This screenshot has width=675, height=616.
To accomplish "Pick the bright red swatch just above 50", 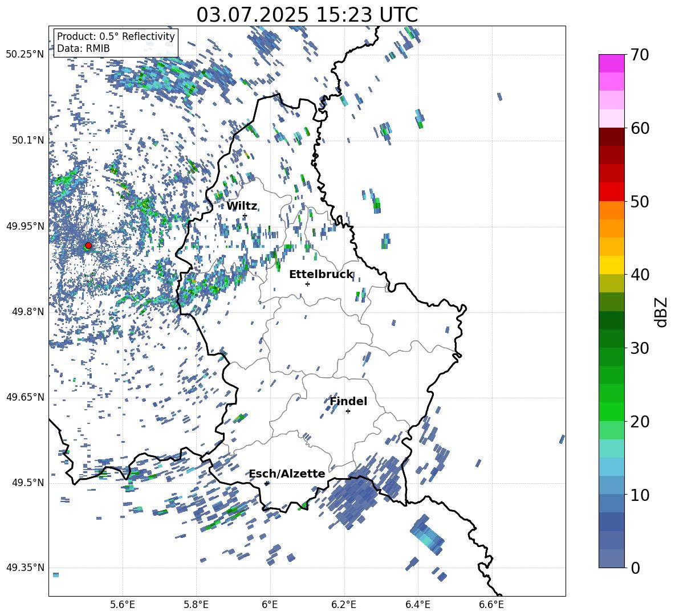I will [611, 192].
